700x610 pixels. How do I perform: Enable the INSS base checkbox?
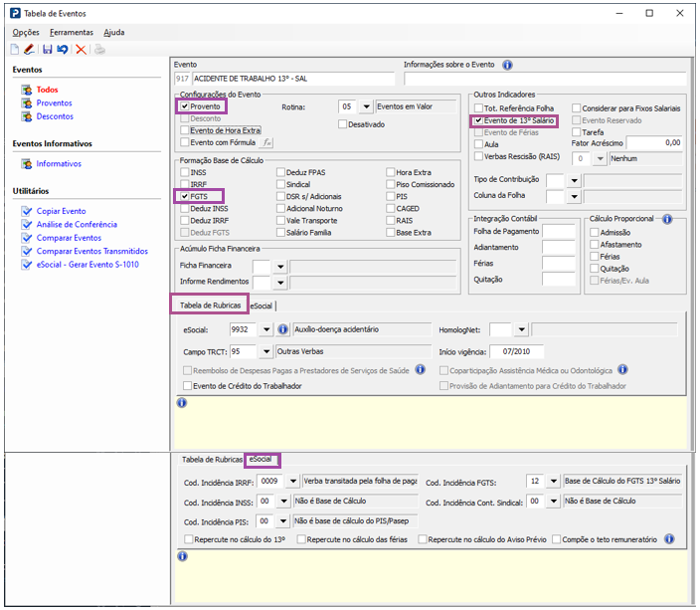point(184,172)
